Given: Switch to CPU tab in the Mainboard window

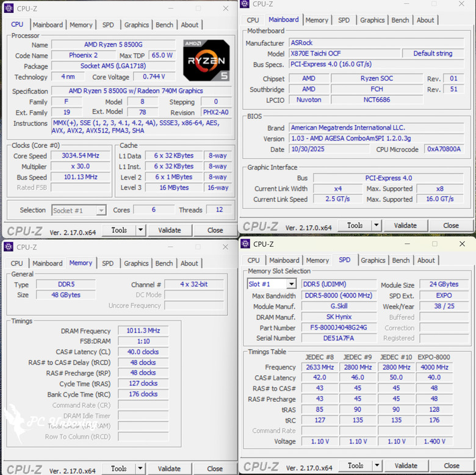Looking at the screenshot, I should coord(253,20).
